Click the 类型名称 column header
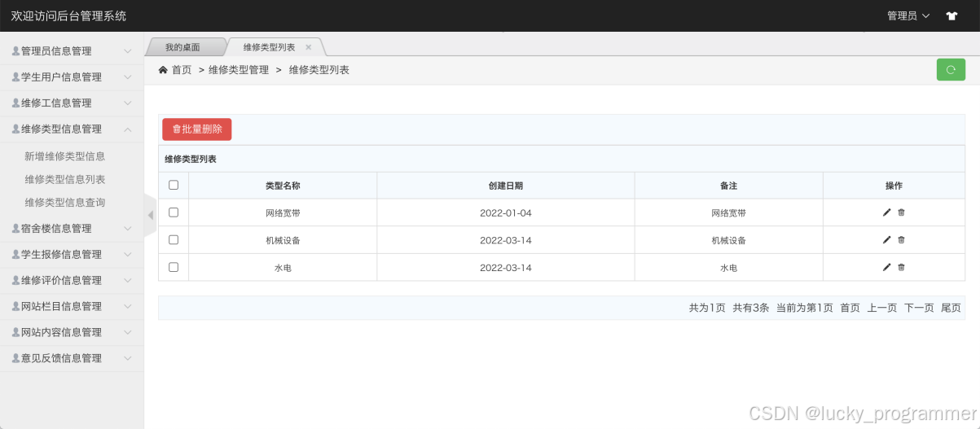Viewport: 980px width, 429px height. [283, 186]
